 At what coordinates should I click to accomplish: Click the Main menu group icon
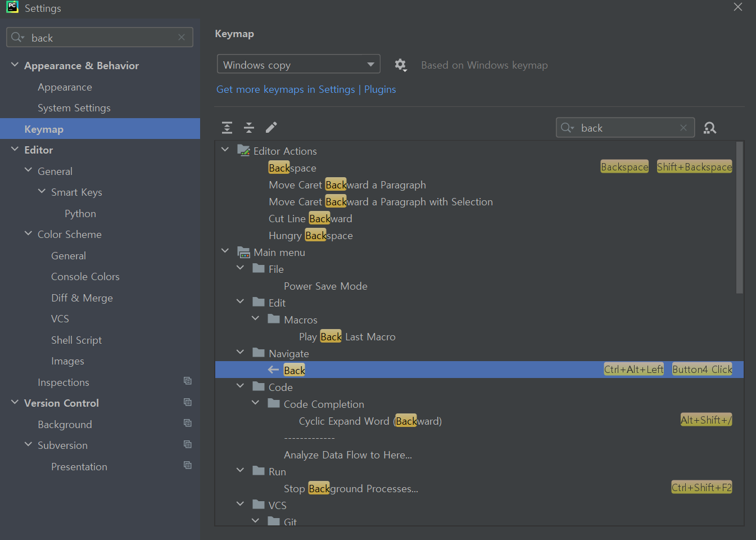click(243, 252)
